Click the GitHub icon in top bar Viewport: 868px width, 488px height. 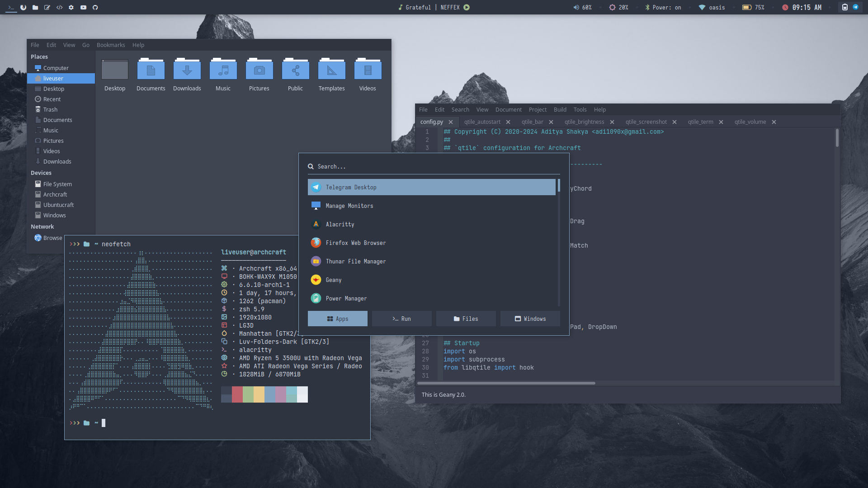click(x=95, y=7)
